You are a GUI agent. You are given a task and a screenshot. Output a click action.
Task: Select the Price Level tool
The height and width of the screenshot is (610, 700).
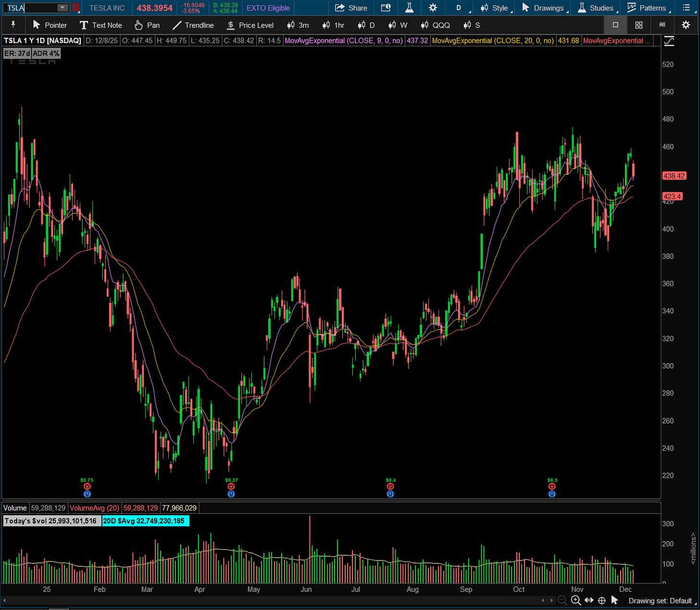pyautogui.click(x=250, y=25)
